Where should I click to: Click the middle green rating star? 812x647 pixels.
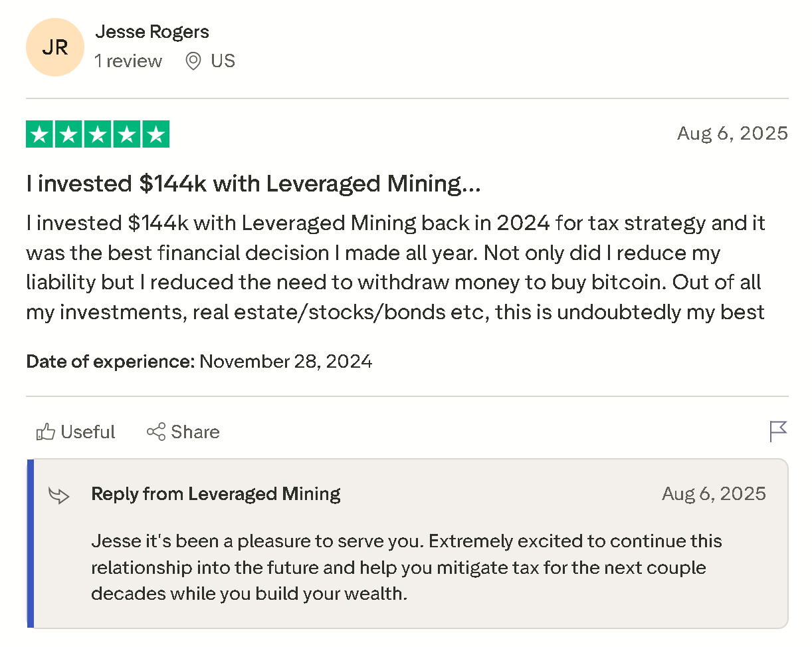[x=98, y=134]
